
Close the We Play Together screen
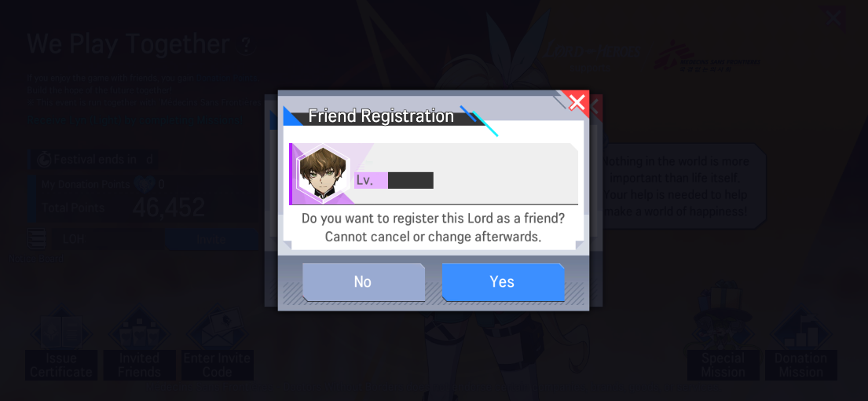coord(833,19)
